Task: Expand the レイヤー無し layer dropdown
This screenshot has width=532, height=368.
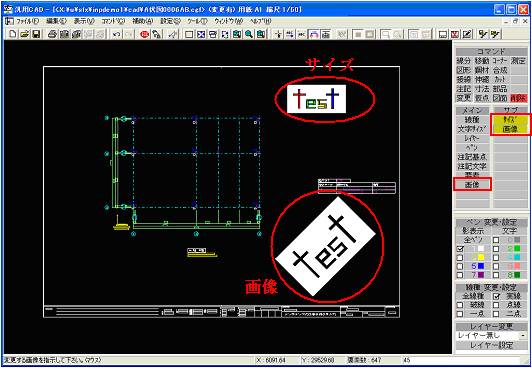Action: point(525,336)
